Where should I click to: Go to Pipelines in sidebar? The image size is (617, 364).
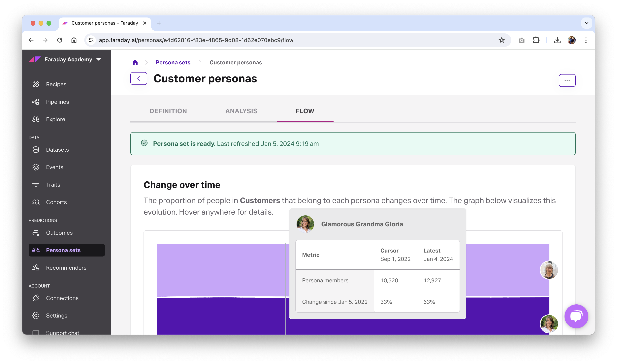pyautogui.click(x=57, y=102)
